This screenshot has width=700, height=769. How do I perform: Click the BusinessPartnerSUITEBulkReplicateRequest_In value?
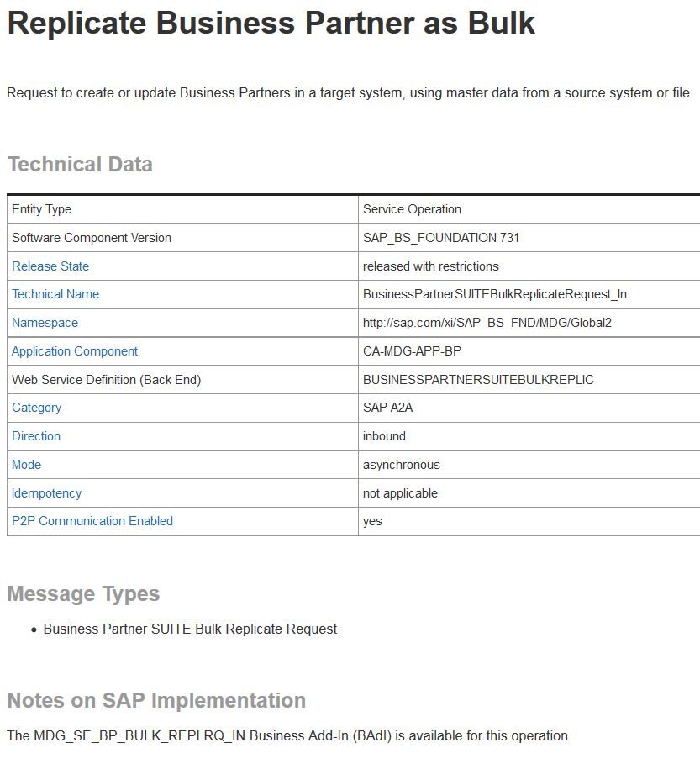[494, 294]
